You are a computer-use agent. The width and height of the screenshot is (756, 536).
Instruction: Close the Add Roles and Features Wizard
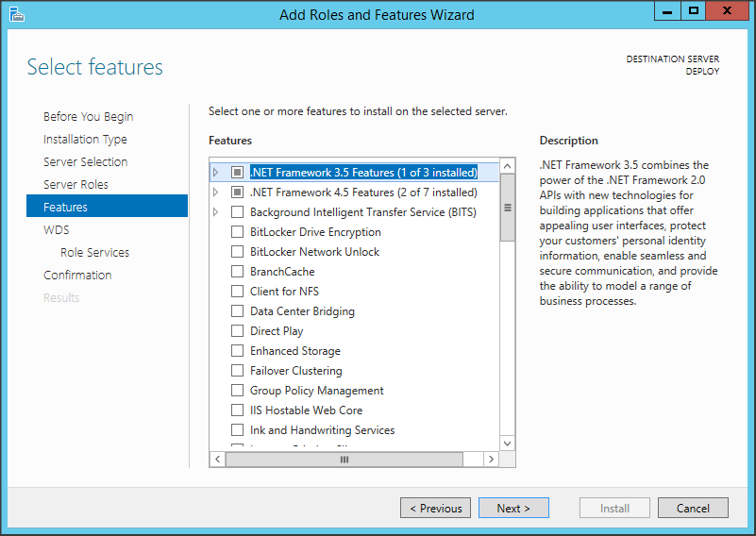pyautogui.click(x=728, y=11)
